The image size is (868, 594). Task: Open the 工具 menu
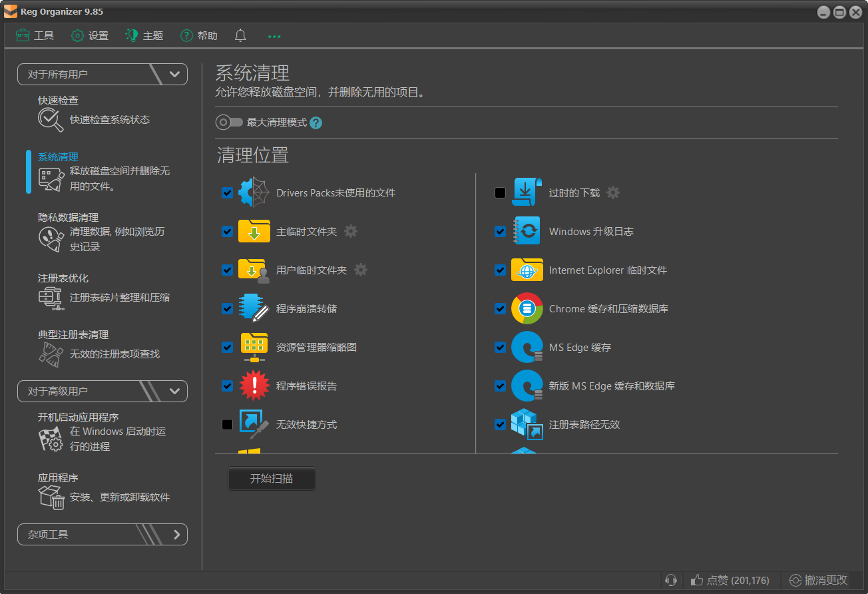pyautogui.click(x=35, y=36)
